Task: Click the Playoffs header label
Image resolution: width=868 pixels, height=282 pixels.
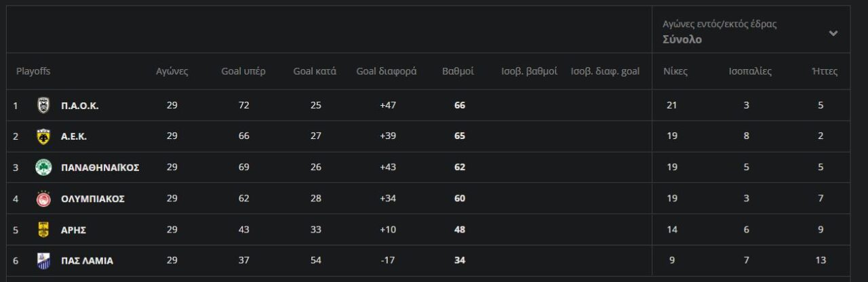Action: (x=33, y=71)
